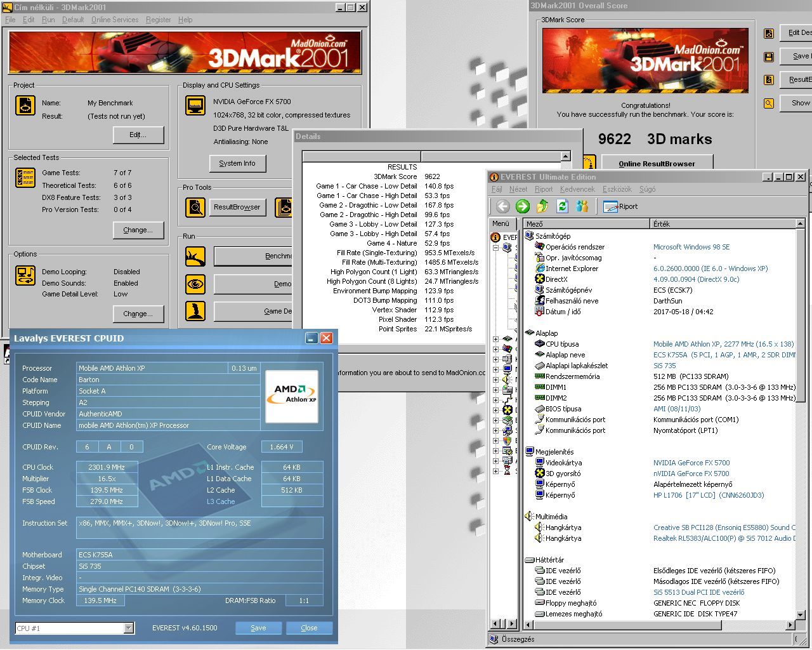Image resolution: width=812 pixels, height=650 pixels.
Task: Click the Display and CPU monitor icon
Action: coord(195,105)
